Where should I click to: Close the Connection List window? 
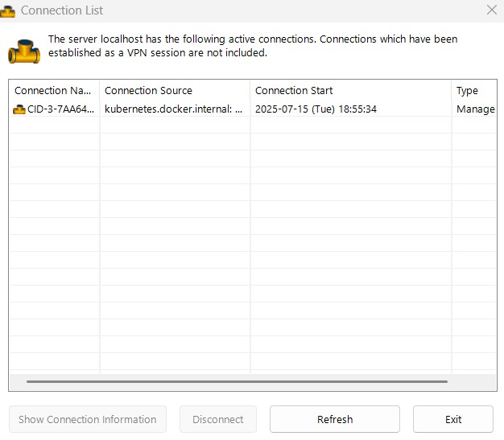pyautogui.click(x=492, y=10)
